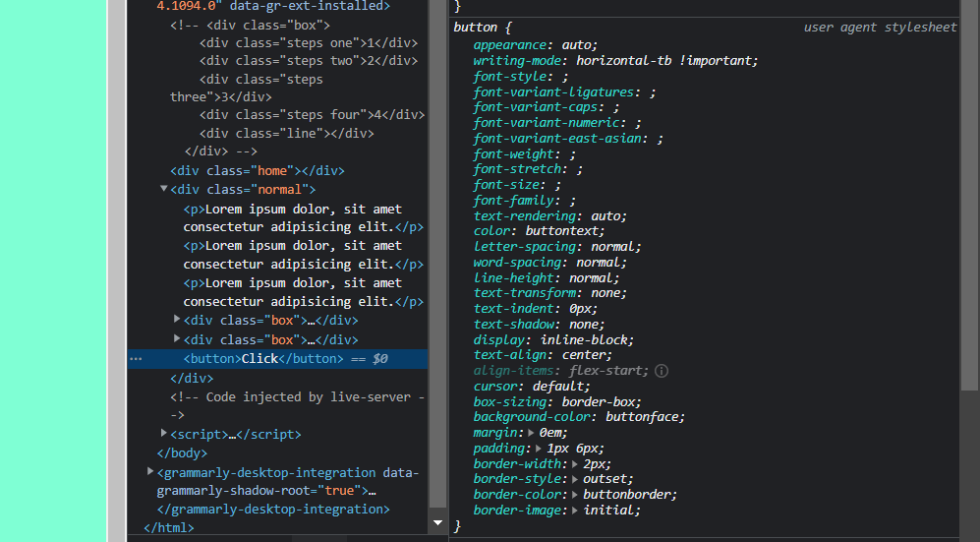Click the three-dots icon beside button element

[136, 359]
